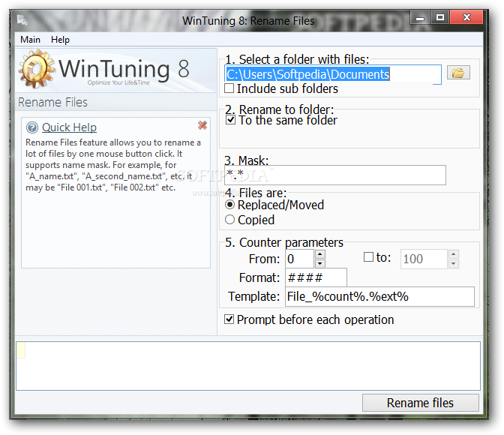Open the Quick Help link

69,127
